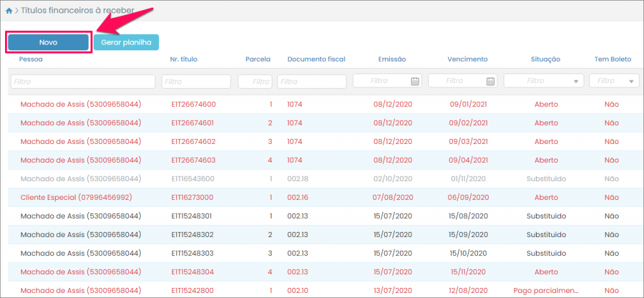Click the Parcela filter input

click(x=255, y=81)
